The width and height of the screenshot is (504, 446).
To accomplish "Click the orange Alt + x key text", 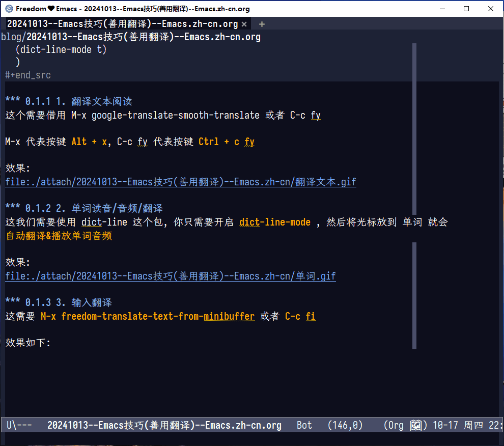I will (x=89, y=142).
